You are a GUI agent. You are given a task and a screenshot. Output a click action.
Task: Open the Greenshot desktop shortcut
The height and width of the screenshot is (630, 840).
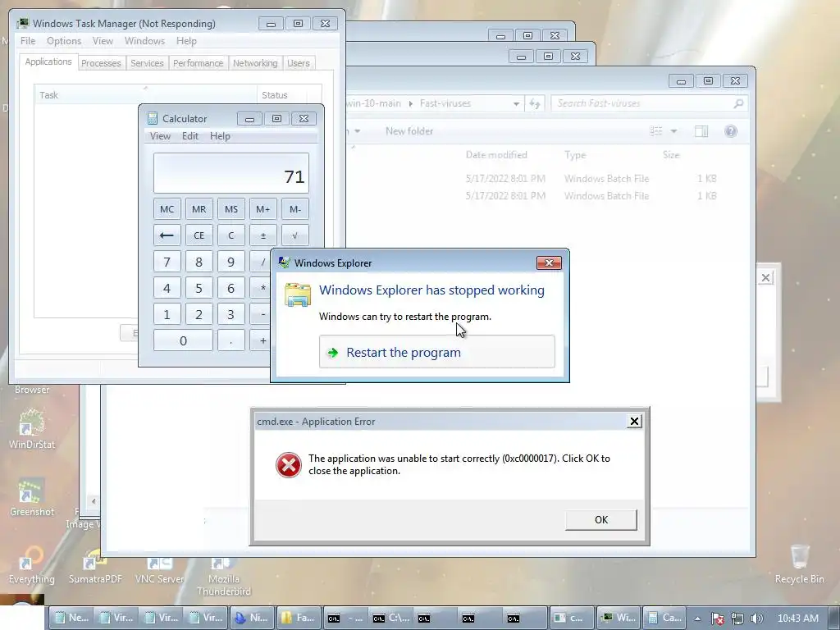point(32,498)
